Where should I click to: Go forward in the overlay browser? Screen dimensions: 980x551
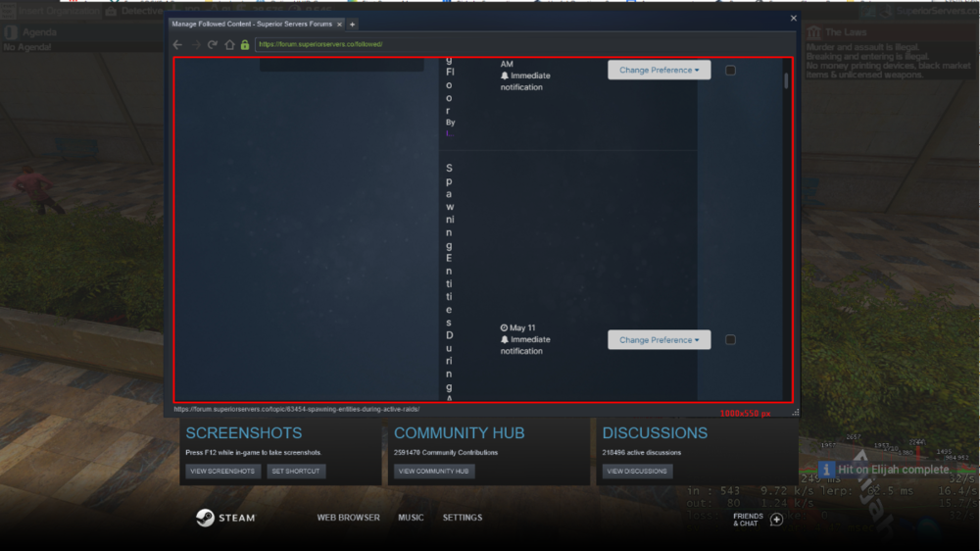point(196,44)
